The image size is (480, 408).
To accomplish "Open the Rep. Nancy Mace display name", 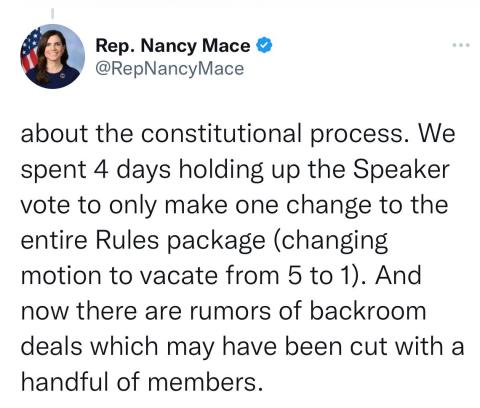I will pyautogui.click(x=173, y=45).
